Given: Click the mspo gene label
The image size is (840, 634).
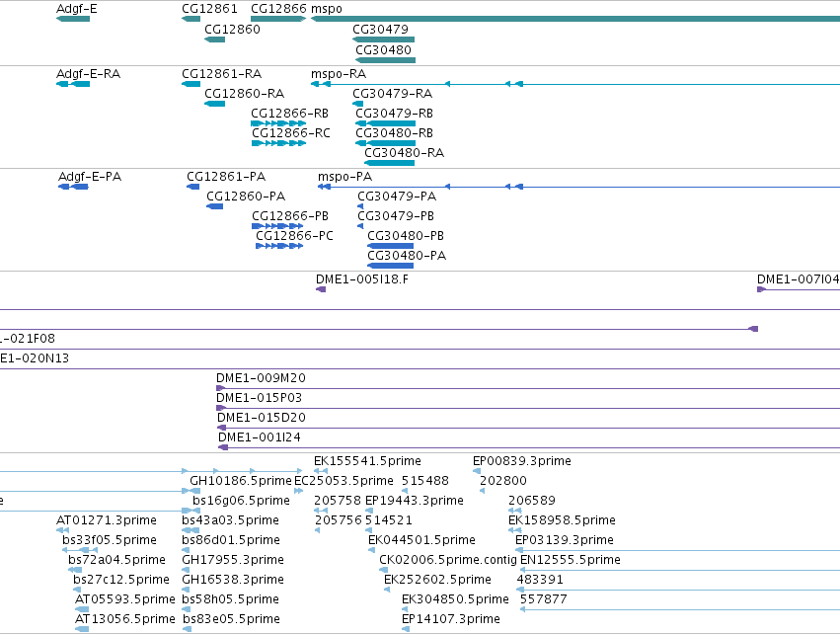Looking at the screenshot, I should click(327, 9).
